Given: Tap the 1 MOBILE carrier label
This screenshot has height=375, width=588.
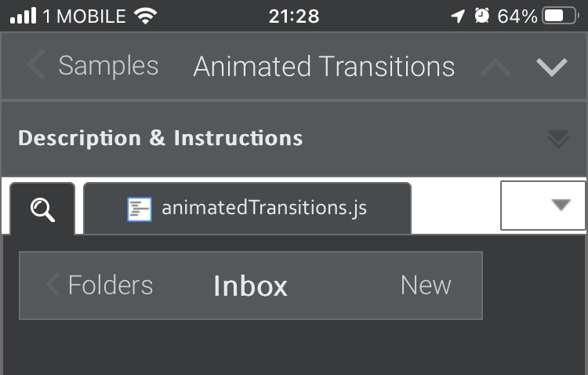Looking at the screenshot, I should pyautogui.click(x=84, y=16).
